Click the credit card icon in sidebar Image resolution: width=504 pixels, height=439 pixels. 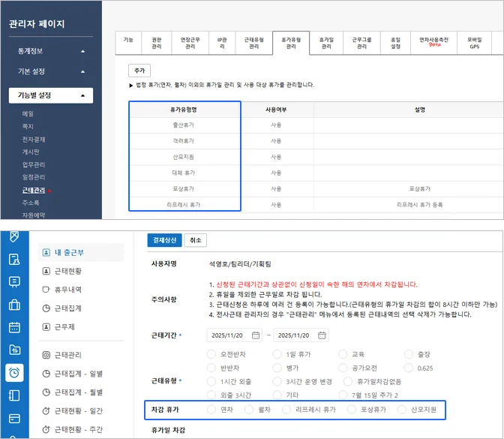[14, 418]
